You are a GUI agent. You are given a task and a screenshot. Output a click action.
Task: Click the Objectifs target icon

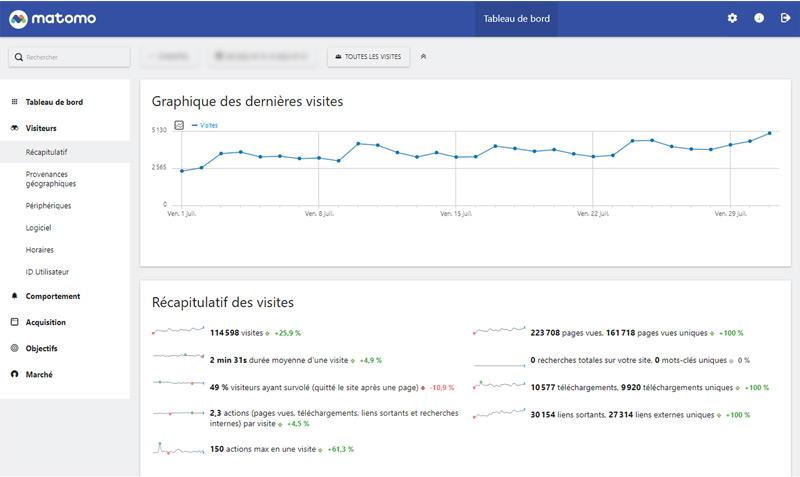14,348
